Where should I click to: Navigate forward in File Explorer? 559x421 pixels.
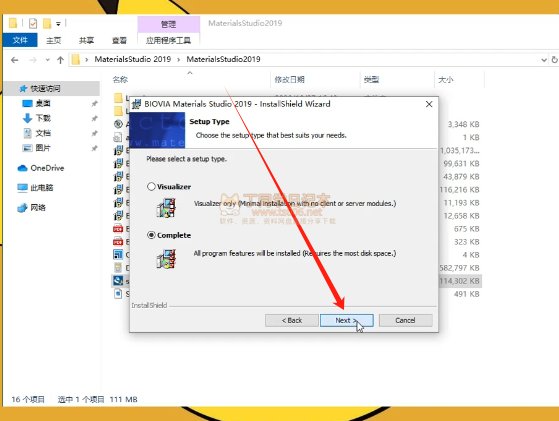(33, 60)
